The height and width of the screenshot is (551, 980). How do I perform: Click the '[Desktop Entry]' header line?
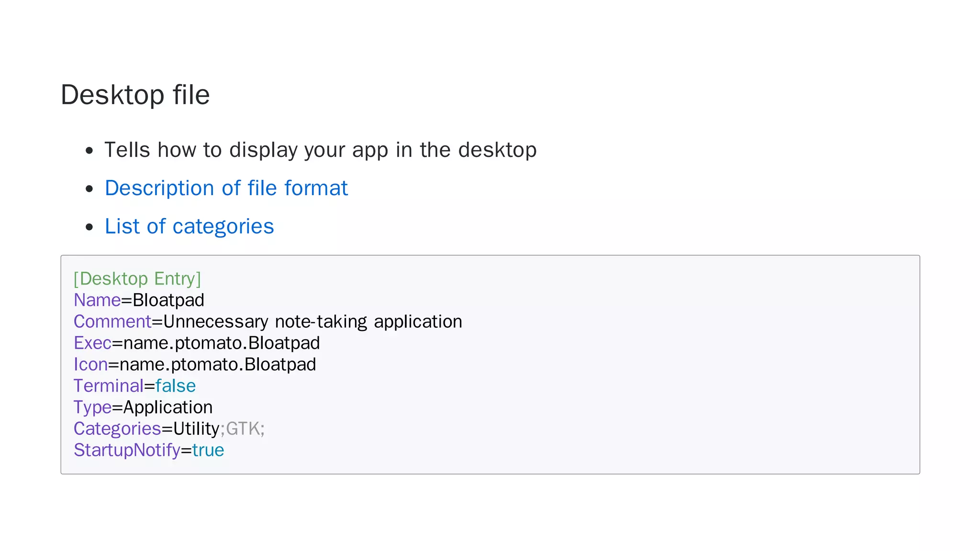click(x=137, y=279)
